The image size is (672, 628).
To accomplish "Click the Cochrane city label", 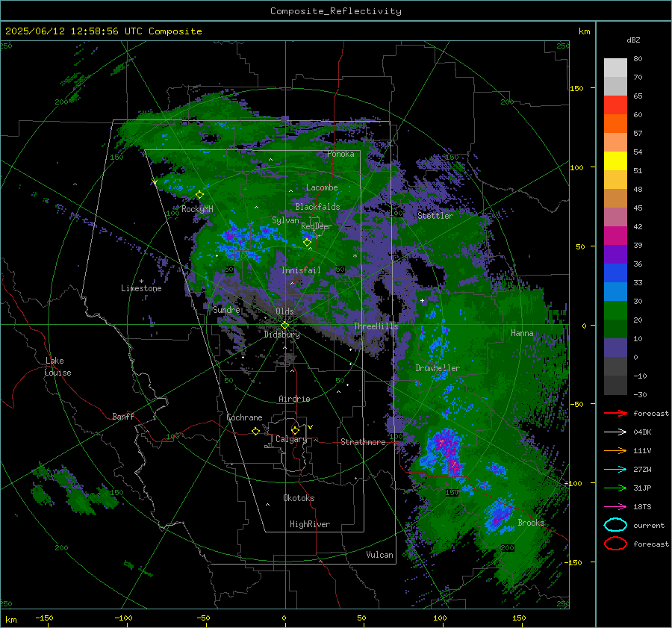I will [x=244, y=417].
